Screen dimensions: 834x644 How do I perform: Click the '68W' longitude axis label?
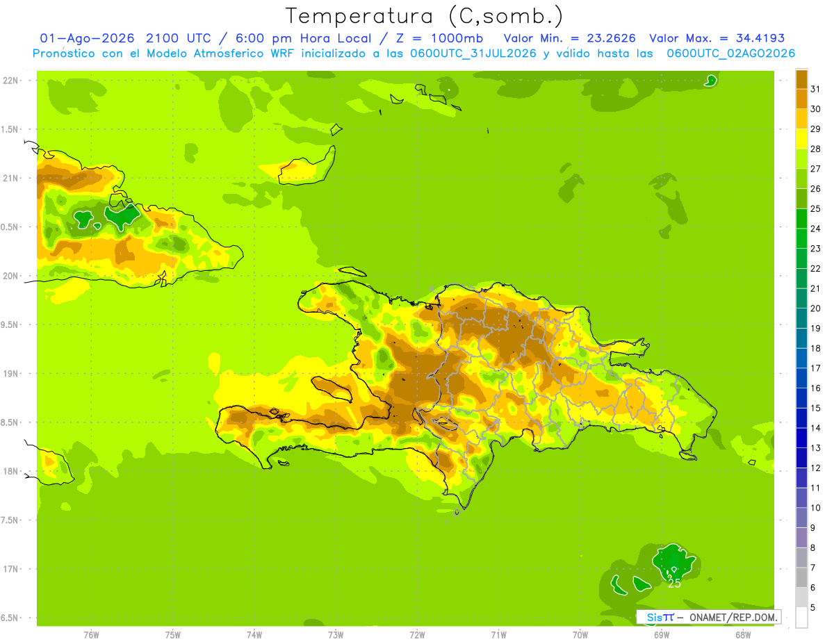tap(743, 635)
